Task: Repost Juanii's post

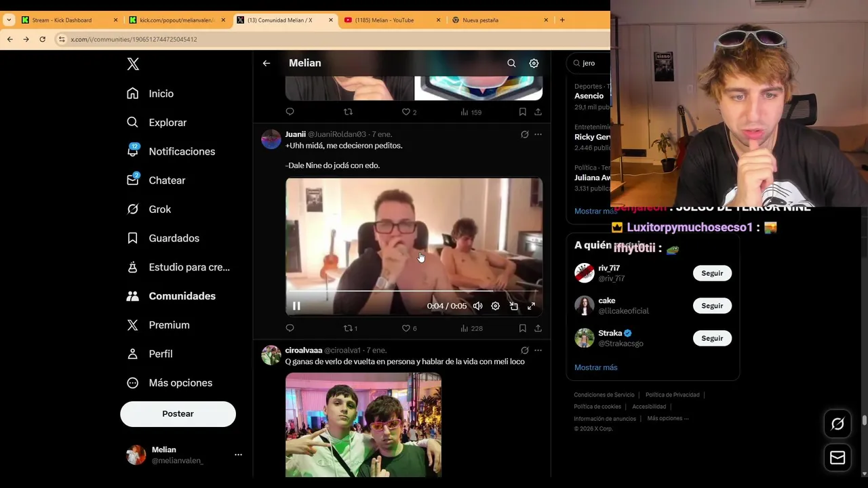Action: tap(350, 328)
